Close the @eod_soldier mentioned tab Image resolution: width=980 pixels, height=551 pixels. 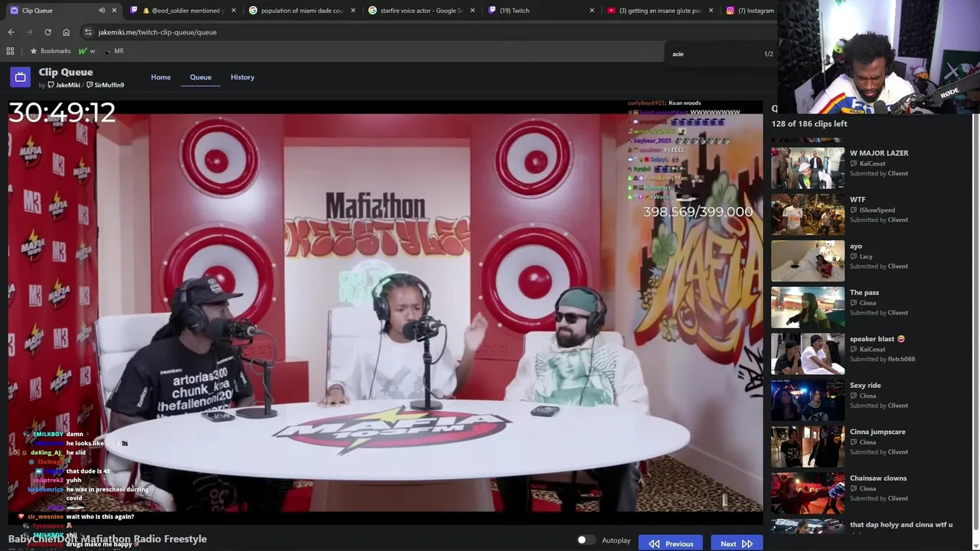[234, 11]
